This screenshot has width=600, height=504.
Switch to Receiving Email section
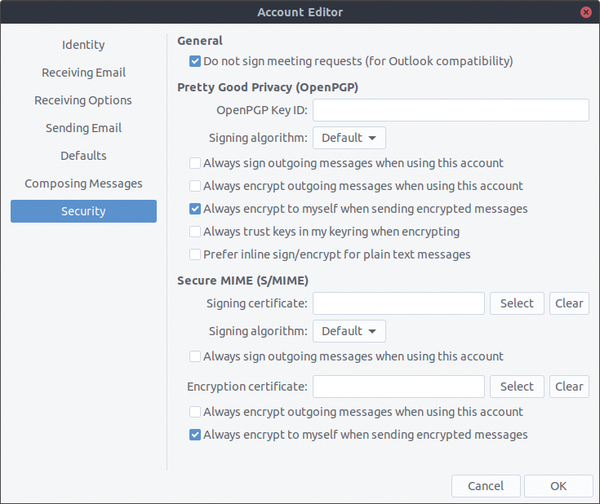pyautogui.click(x=83, y=73)
